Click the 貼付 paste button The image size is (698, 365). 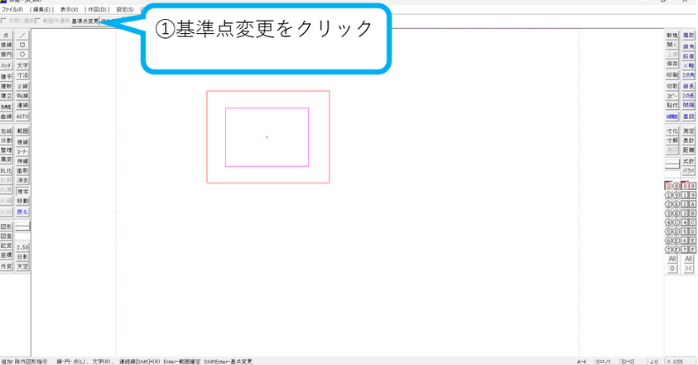pyautogui.click(x=672, y=105)
